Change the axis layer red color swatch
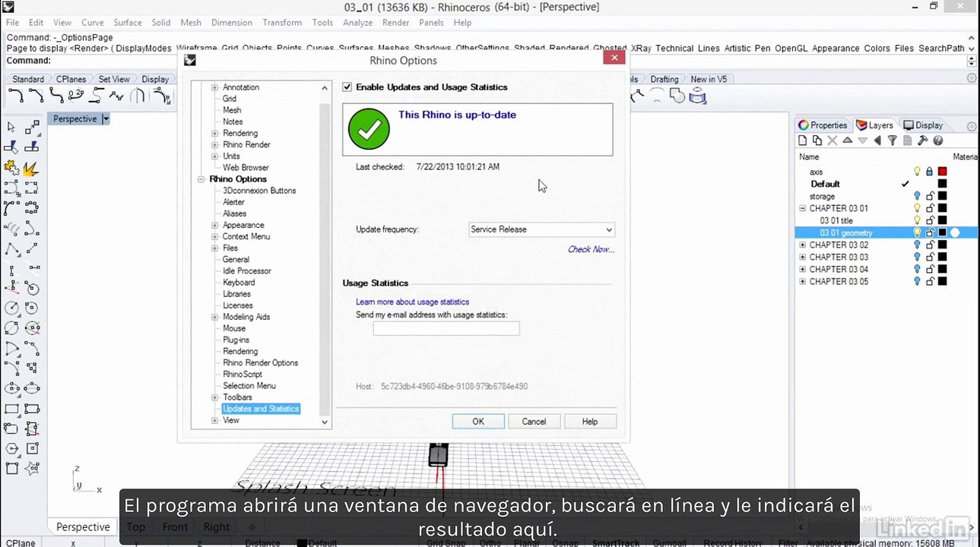This screenshot has width=980, height=547. click(x=943, y=172)
